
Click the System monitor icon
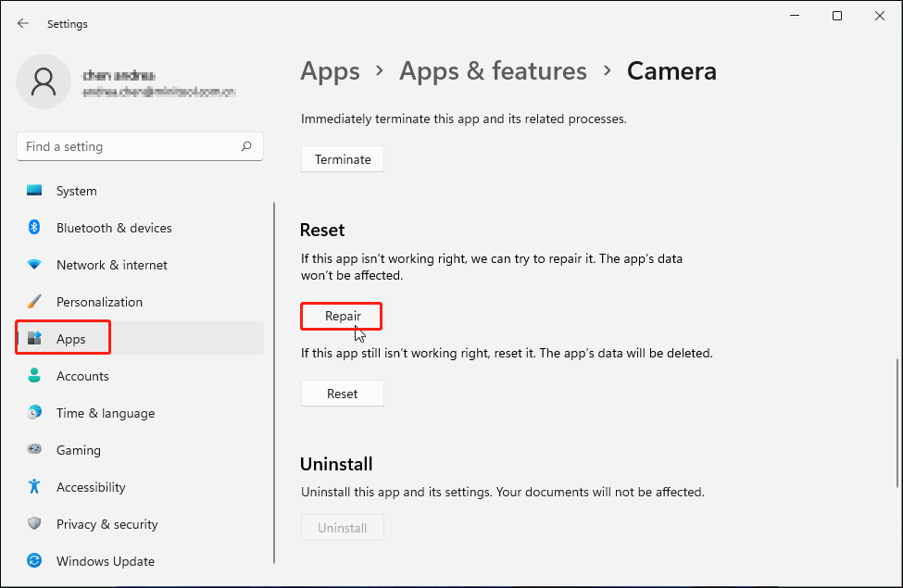click(34, 191)
